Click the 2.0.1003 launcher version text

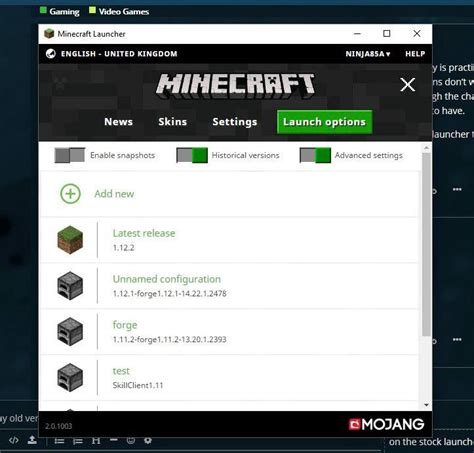[58, 426]
